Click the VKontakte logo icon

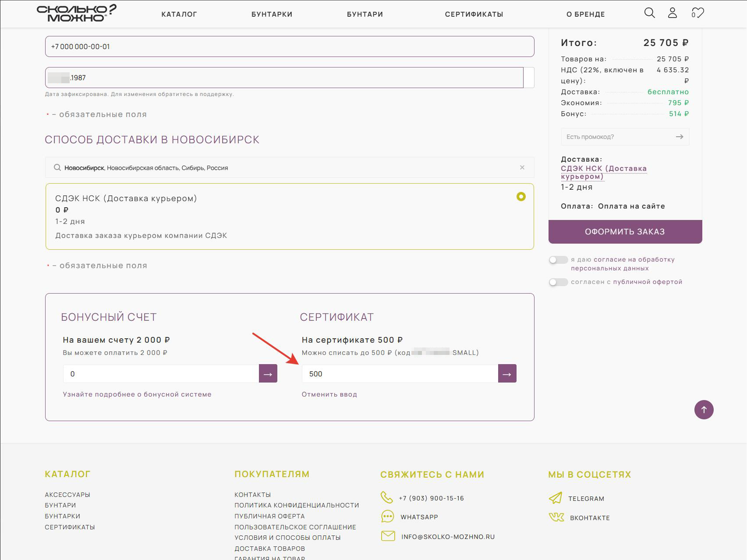pos(556,517)
